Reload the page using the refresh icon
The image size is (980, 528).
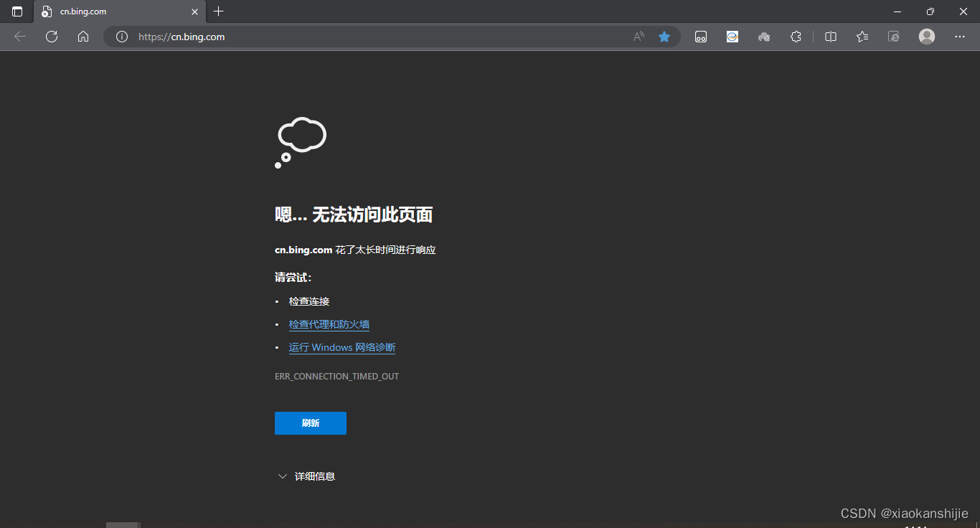click(51, 37)
